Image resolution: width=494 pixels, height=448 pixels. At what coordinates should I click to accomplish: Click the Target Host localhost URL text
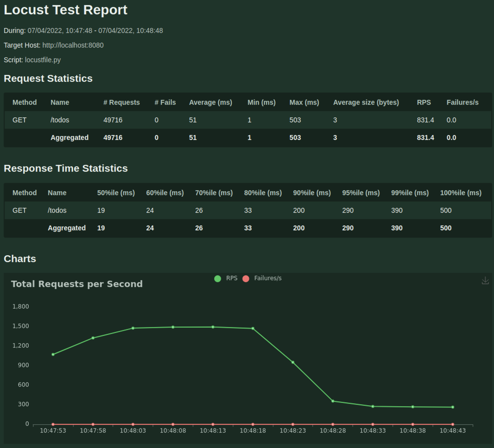click(x=73, y=45)
